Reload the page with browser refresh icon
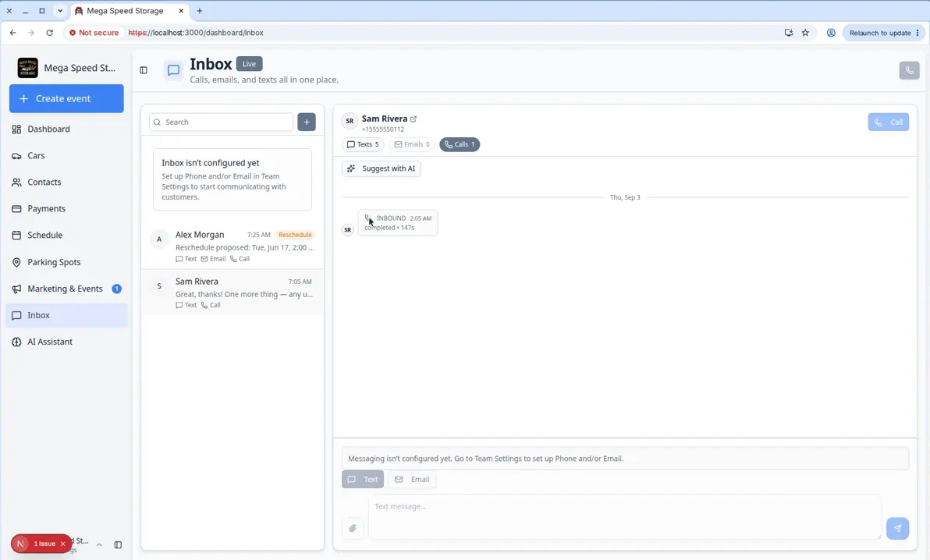This screenshot has height=560, width=930. [x=50, y=33]
